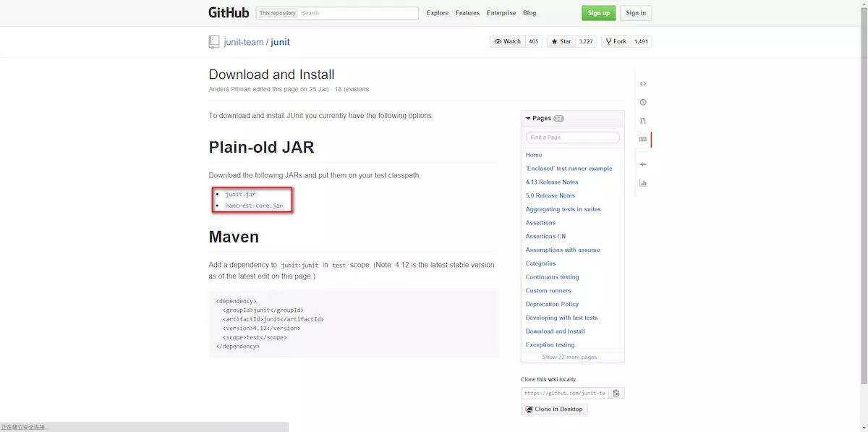Click the repository book icon beside junit-team
Image resolution: width=868 pixels, height=432 pixels.
214,42
